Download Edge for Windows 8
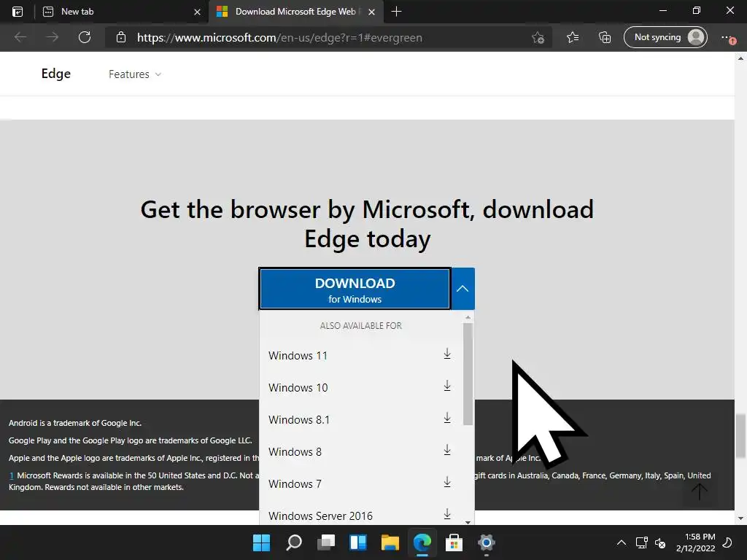The height and width of the screenshot is (560, 747). point(447,449)
